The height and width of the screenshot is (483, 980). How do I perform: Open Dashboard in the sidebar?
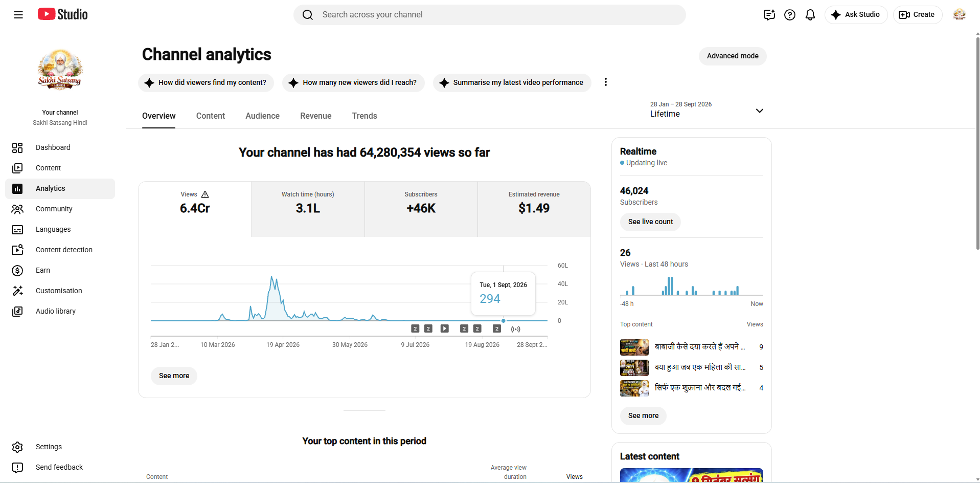(60, 148)
